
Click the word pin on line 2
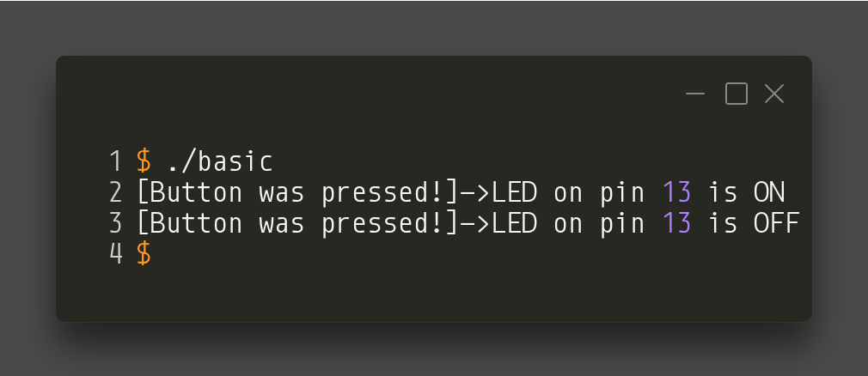point(622,192)
